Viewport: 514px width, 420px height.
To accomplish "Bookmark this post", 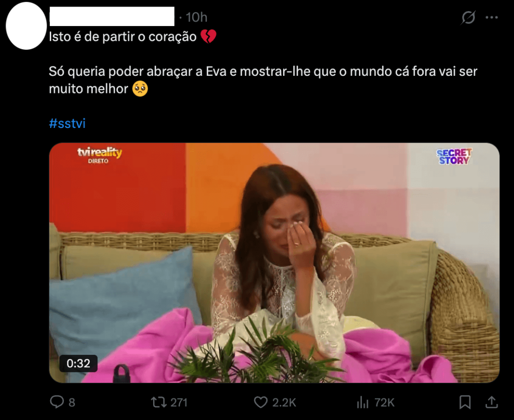I will pyautogui.click(x=465, y=402).
